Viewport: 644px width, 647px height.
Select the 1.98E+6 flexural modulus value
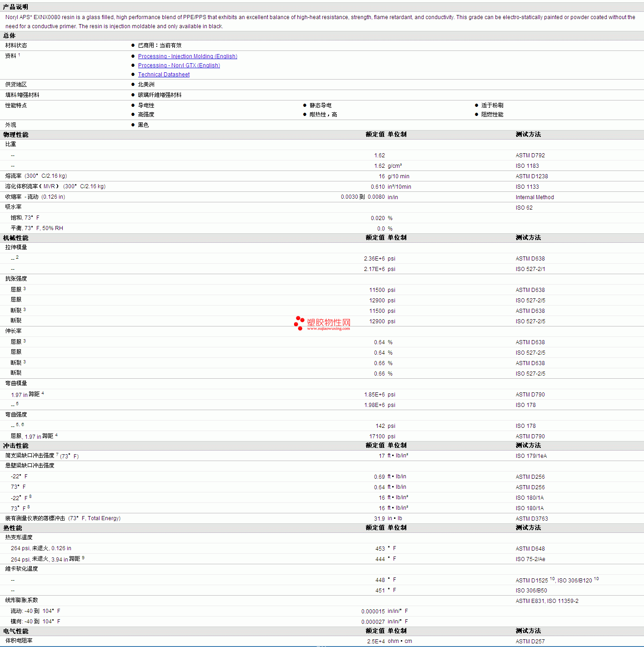tap(374, 405)
